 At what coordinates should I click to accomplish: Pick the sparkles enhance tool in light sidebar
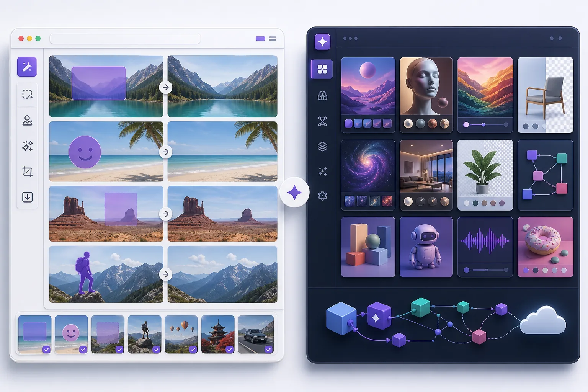[x=27, y=146]
